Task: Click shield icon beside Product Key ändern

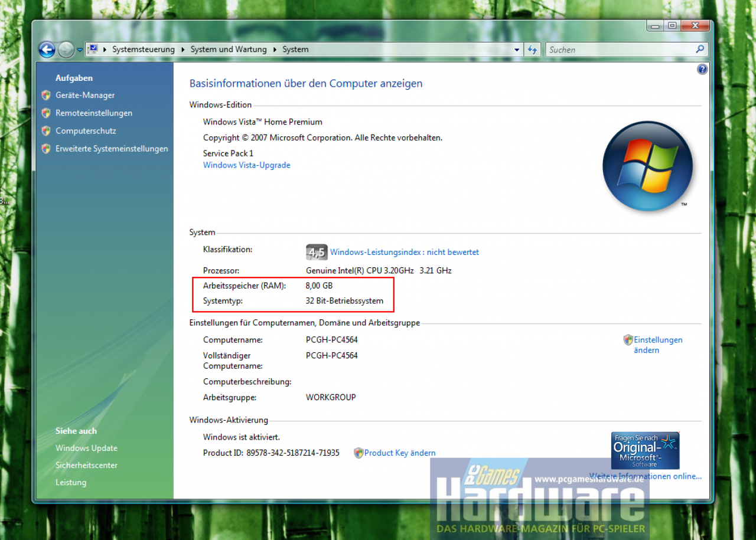Action: [359, 453]
